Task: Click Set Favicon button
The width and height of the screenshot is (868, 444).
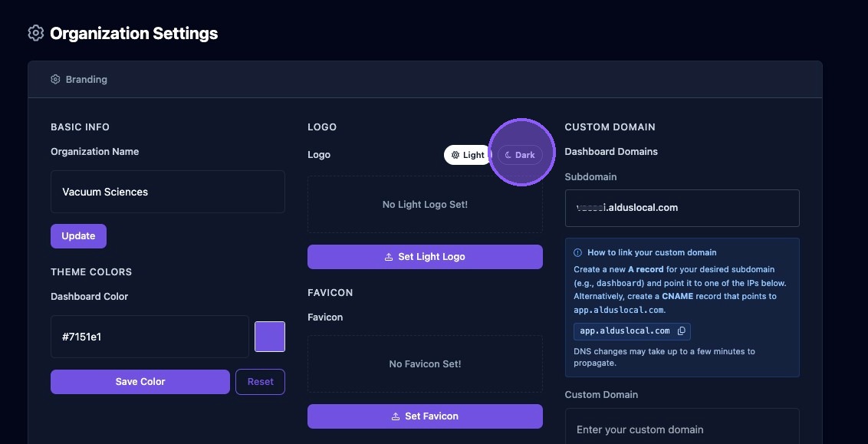Action: coord(425,416)
